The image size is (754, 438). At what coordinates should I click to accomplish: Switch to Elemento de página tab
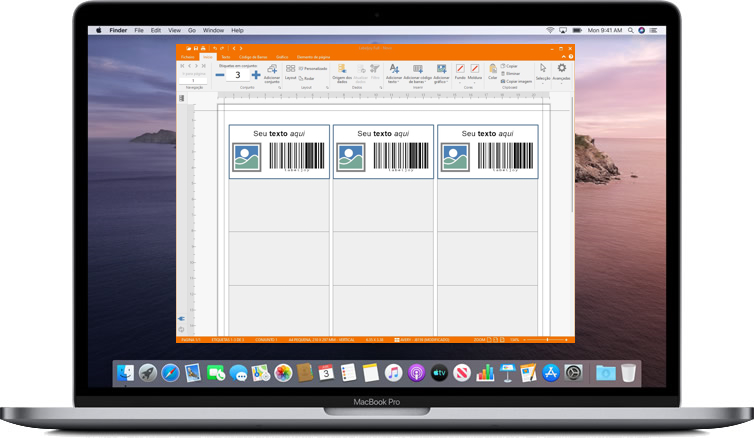click(x=314, y=57)
